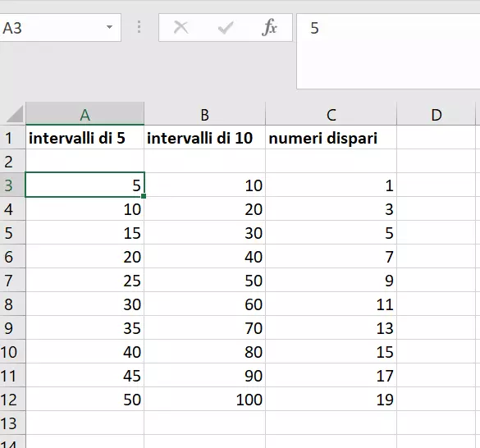
Task: Select row 7 header
Action: click(x=12, y=280)
